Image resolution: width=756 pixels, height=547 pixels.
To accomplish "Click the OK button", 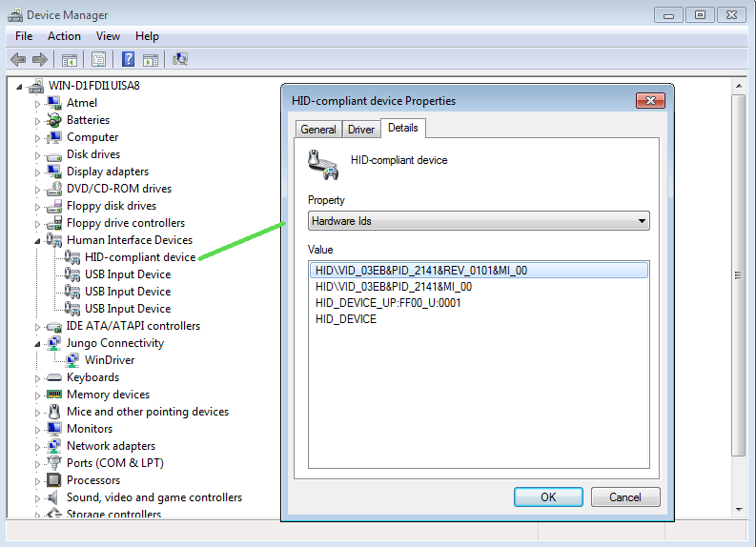I will 548,496.
